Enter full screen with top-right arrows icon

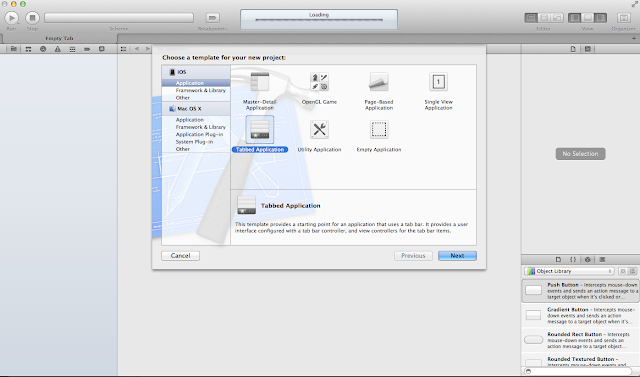[x=635, y=4]
